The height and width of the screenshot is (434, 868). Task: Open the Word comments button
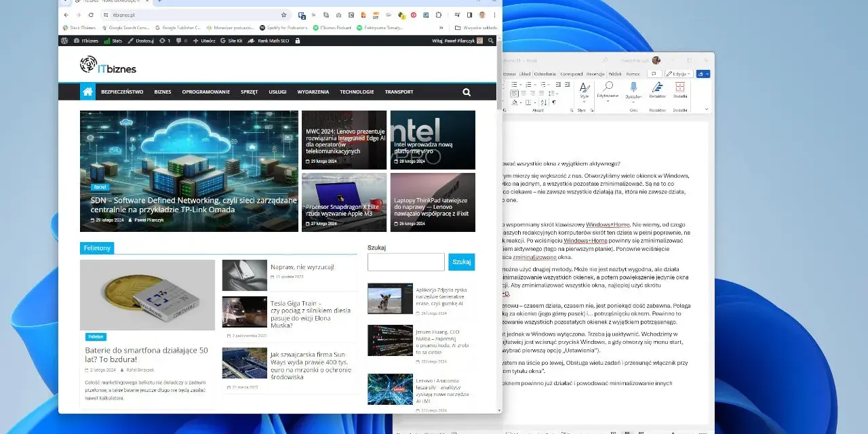pos(654,74)
